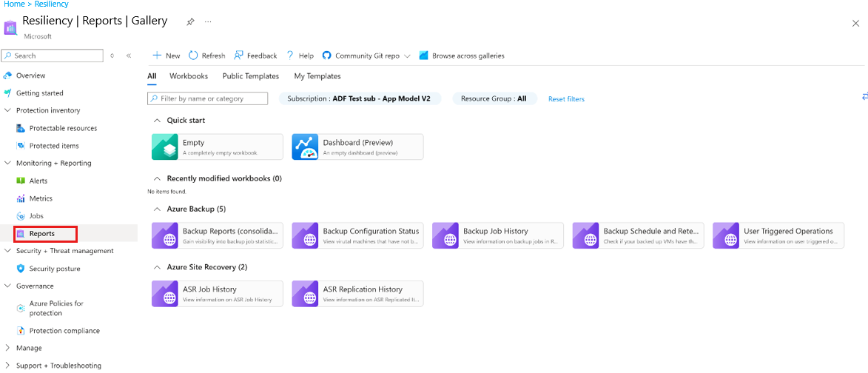Click the Metrics chart icon
The width and height of the screenshot is (868, 373).
[21, 198]
